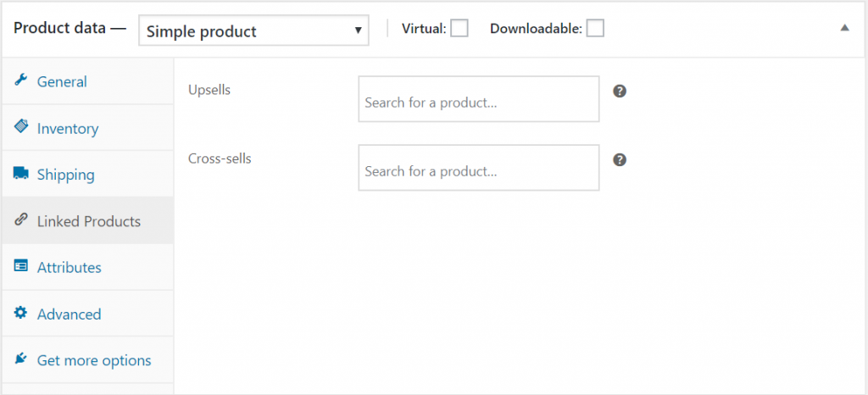Open the Get more options tab
Screen dimensions: 868x395
point(87,360)
